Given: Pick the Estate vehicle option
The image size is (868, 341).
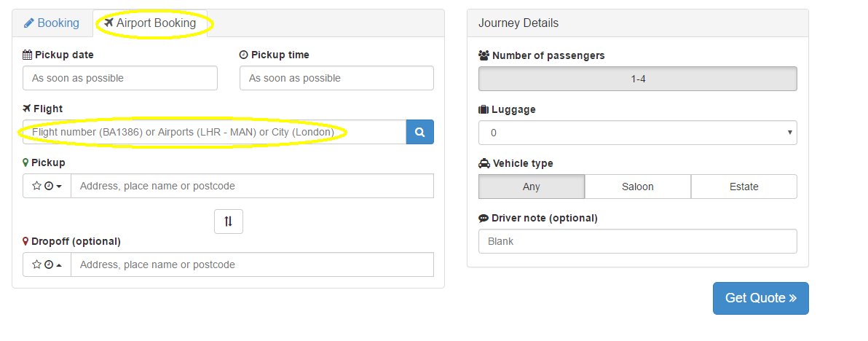Looking at the screenshot, I should click(743, 187).
